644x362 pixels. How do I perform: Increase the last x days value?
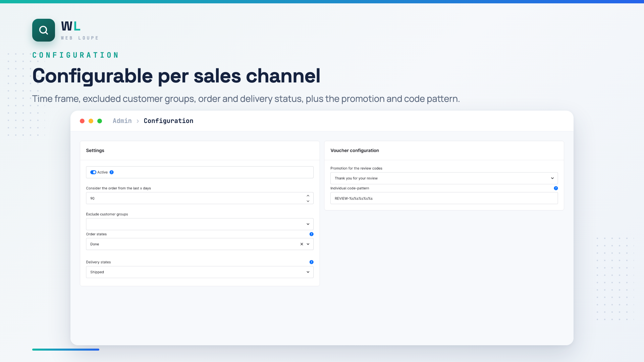coord(308,196)
